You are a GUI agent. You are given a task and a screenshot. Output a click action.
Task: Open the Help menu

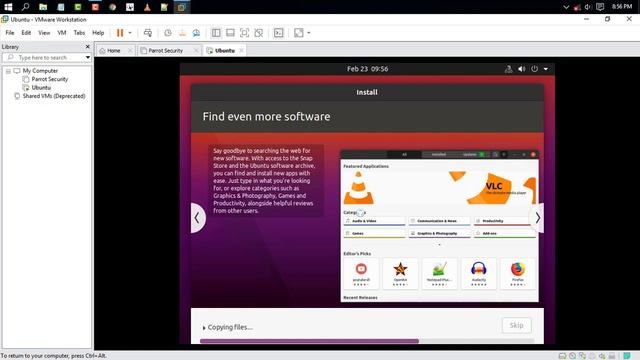(x=98, y=33)
